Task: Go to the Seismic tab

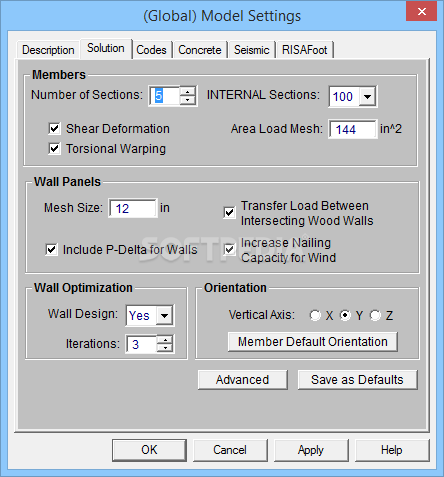Action: pos(251,50)
